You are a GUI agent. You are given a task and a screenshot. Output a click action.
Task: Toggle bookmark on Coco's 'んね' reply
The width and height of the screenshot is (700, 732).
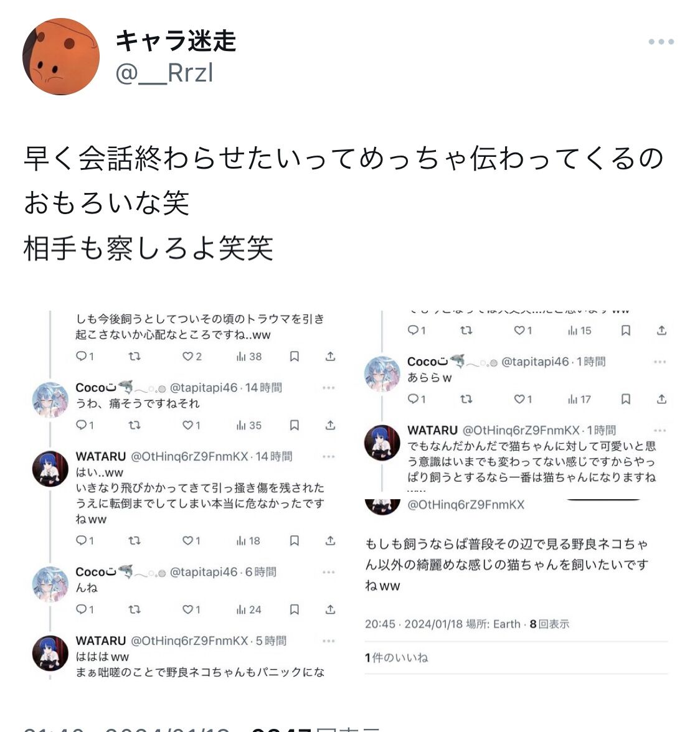pos(294,609)
